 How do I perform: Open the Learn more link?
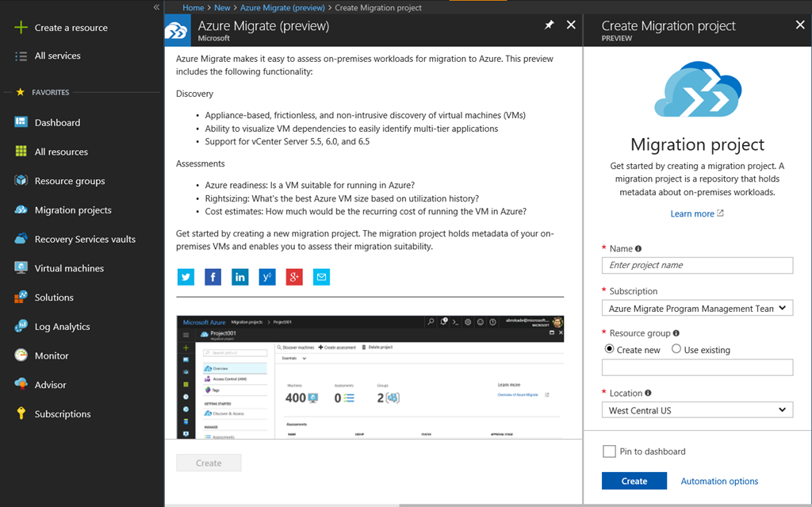coord(692,213)
